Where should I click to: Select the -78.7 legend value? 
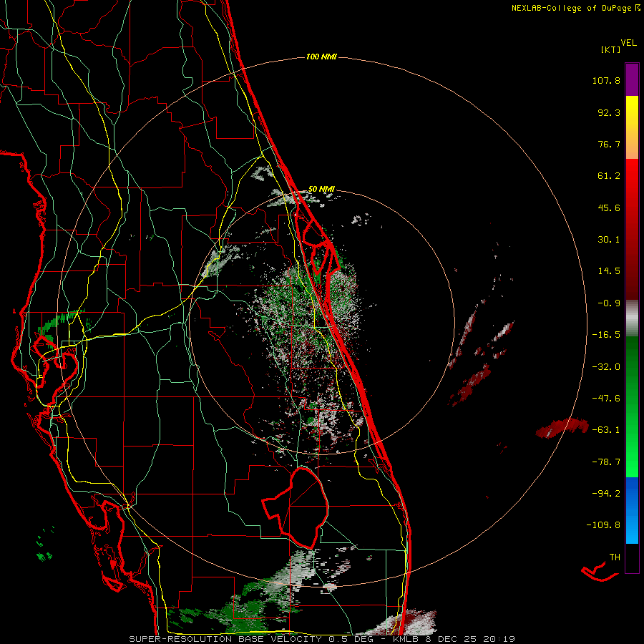[606, 462]
